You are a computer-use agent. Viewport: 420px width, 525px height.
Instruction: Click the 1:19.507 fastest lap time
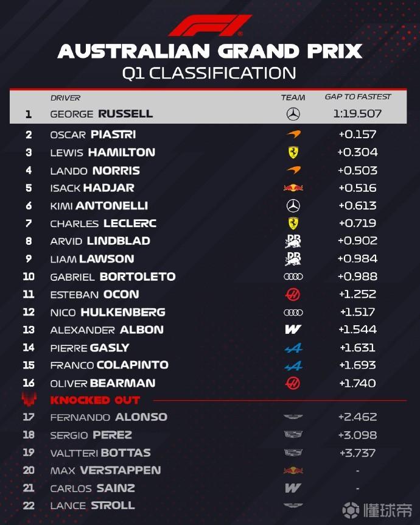[x=357, y=114]
